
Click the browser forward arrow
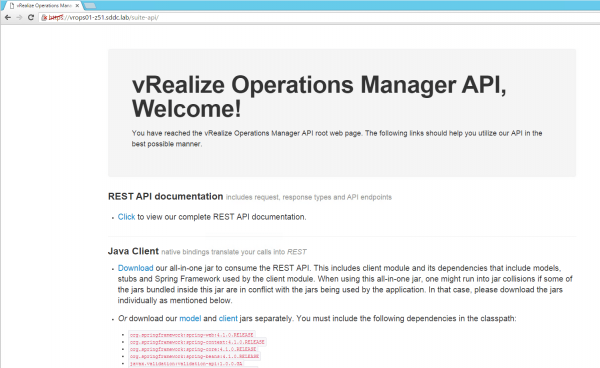(x=19, y=18)
